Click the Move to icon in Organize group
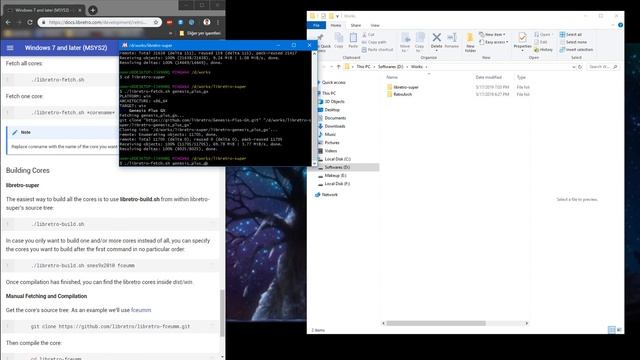The width and height of the screenshot is (640, 360). pyautogui.click(x=405, y=38)
